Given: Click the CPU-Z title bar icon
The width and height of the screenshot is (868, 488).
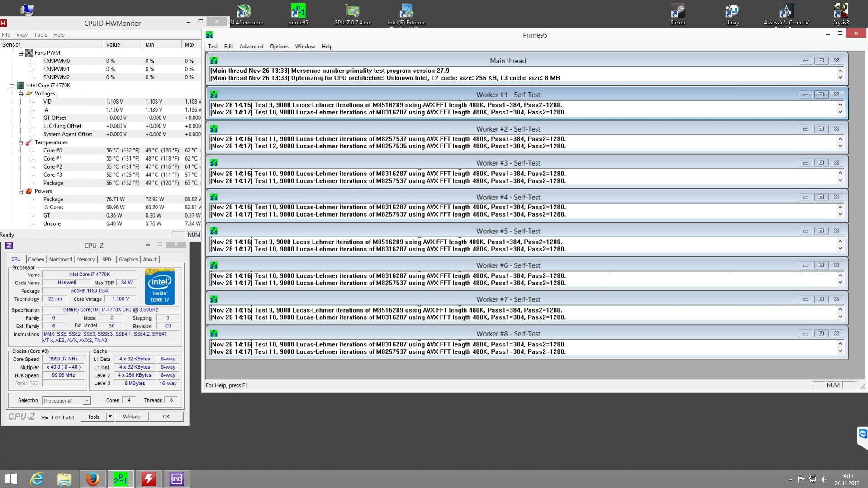Looking at the screenshot, I should point(9,246).
